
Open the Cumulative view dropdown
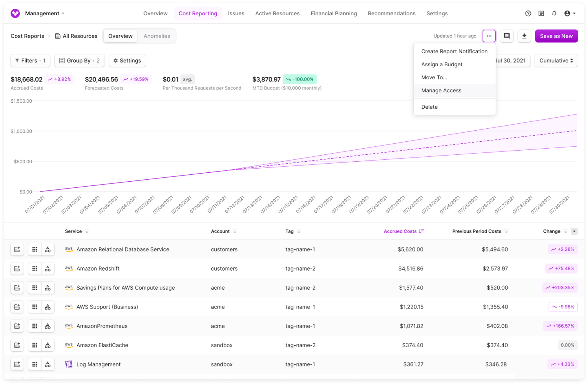(556, 61)
